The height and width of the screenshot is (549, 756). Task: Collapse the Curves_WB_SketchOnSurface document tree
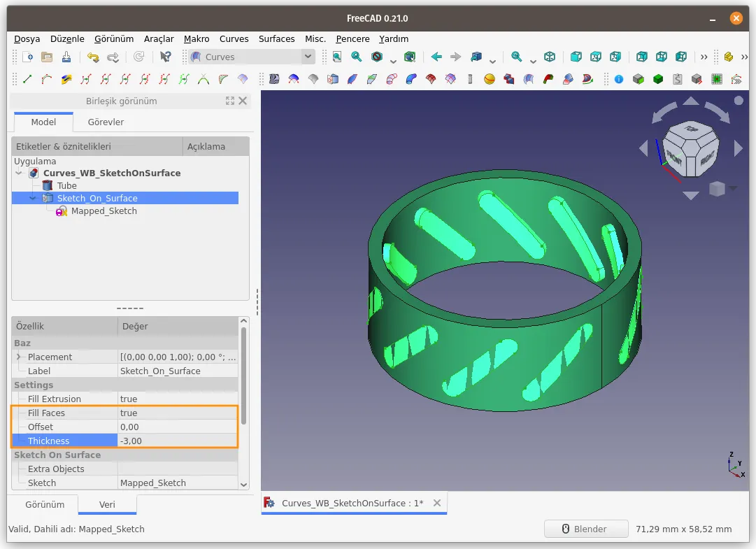[x=19, y=173]
